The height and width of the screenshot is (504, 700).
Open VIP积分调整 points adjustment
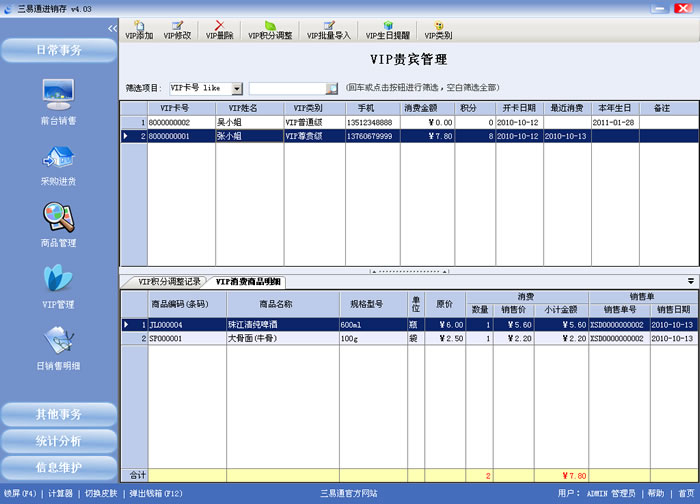pos(270,30)
